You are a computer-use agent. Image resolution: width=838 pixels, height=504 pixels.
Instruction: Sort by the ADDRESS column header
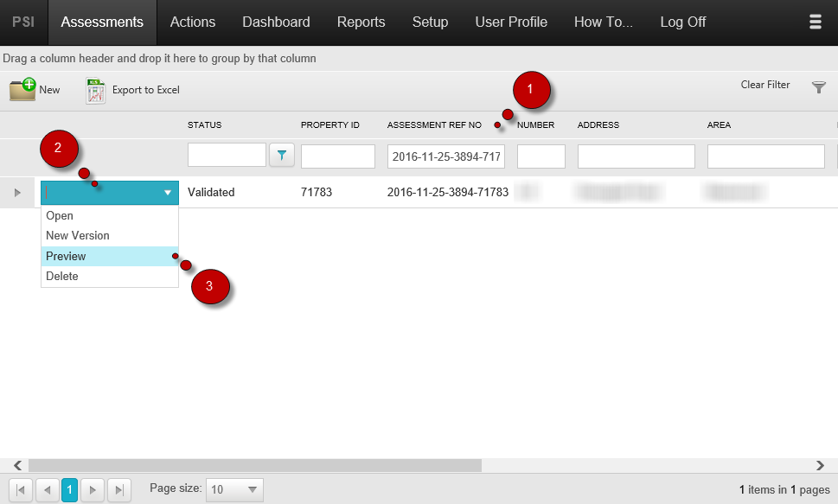[598, 125]
